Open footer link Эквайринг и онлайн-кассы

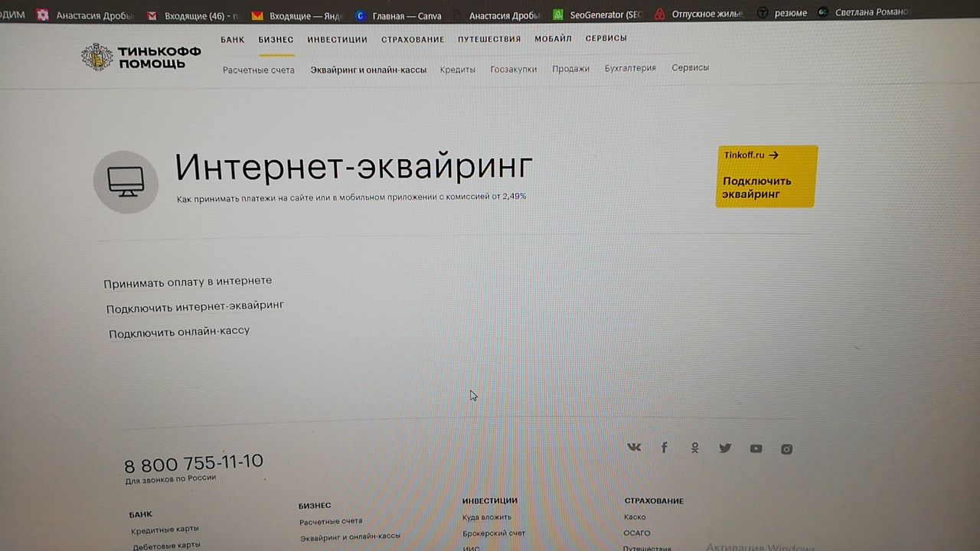point(350,537)
